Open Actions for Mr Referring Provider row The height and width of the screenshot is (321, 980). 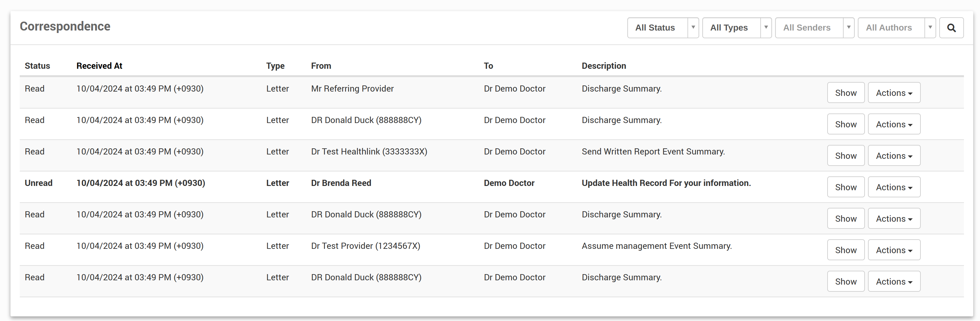[894, 93]
